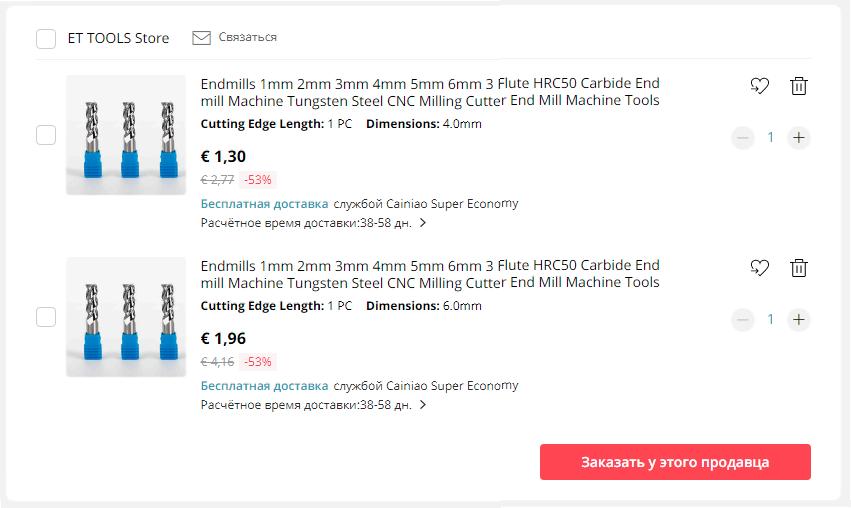The height and width of the screenshot is (508, 851).
Task: Delete the 6.0mm endmill from cart
Action: pyautogui.click(x=798, y=268)
